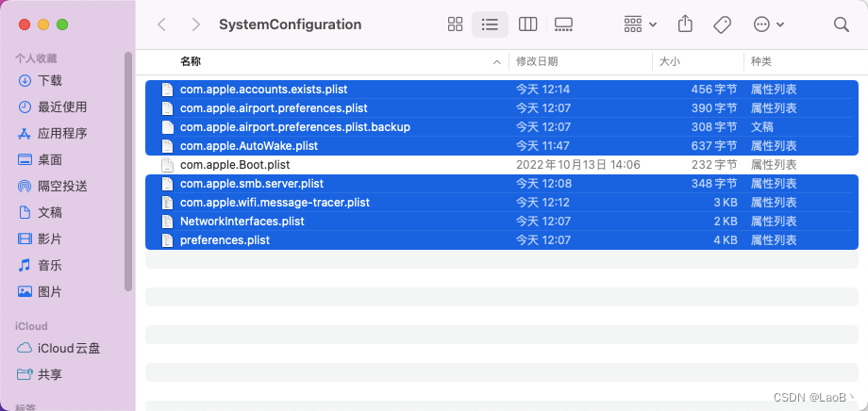Open iCloud云盘 in the sidebar
Image resolution: width=868 pixels, height=411 pixels.
click(69, 349)
